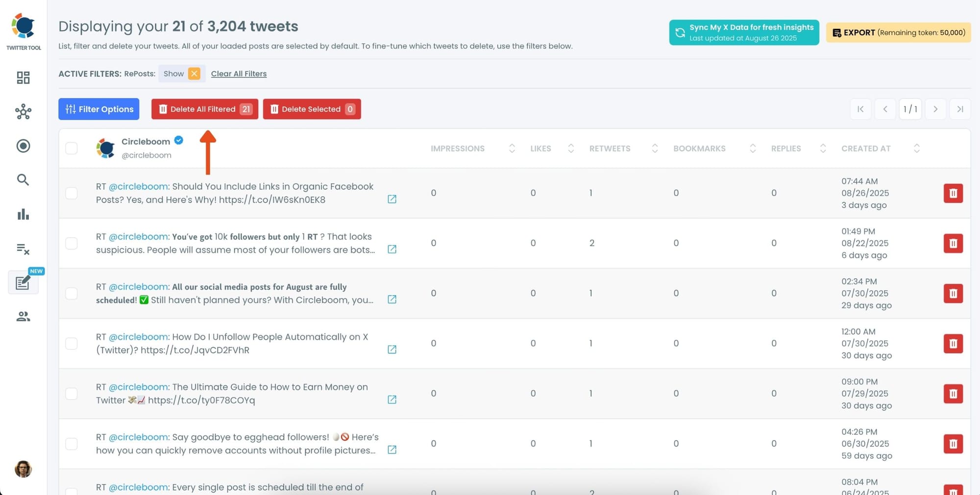Delete the 12:00 AM 07/30/2025 retweet

tap(953, 344)
